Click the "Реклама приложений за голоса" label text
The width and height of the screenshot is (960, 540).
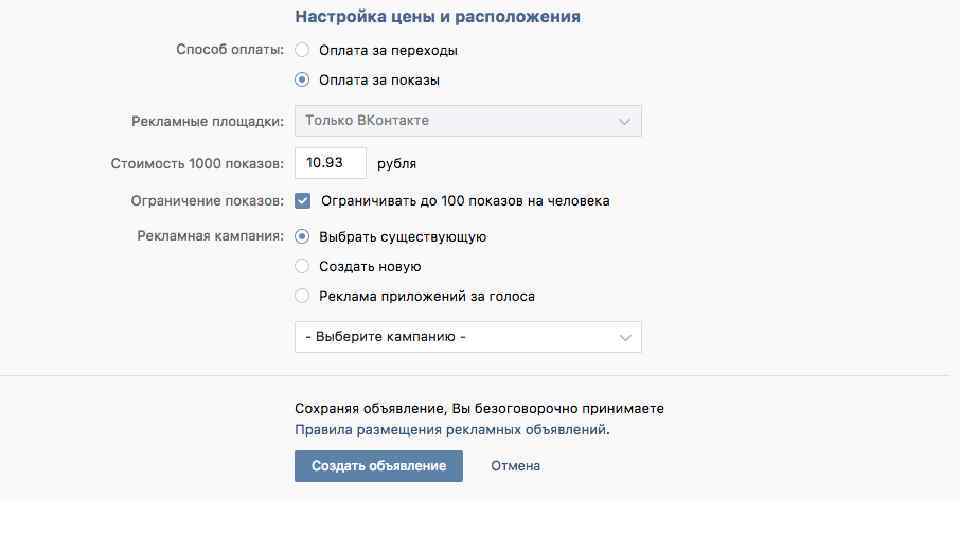(427, 296)
